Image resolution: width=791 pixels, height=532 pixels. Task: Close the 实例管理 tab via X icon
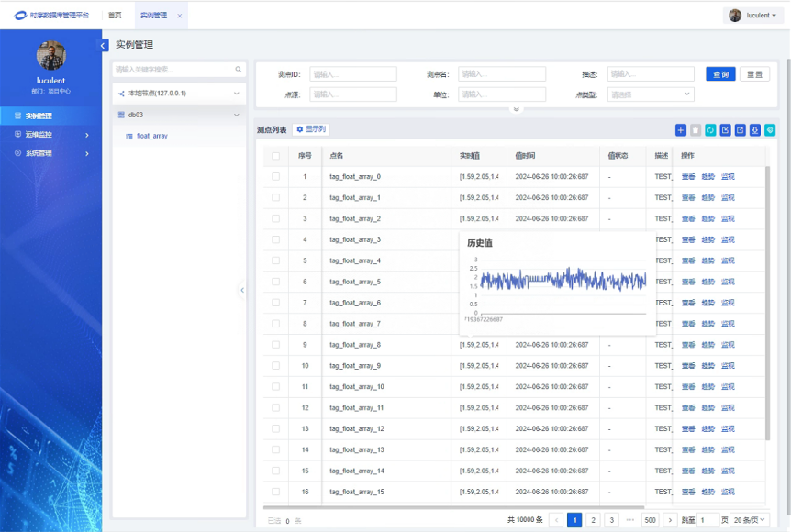(180, 16)
